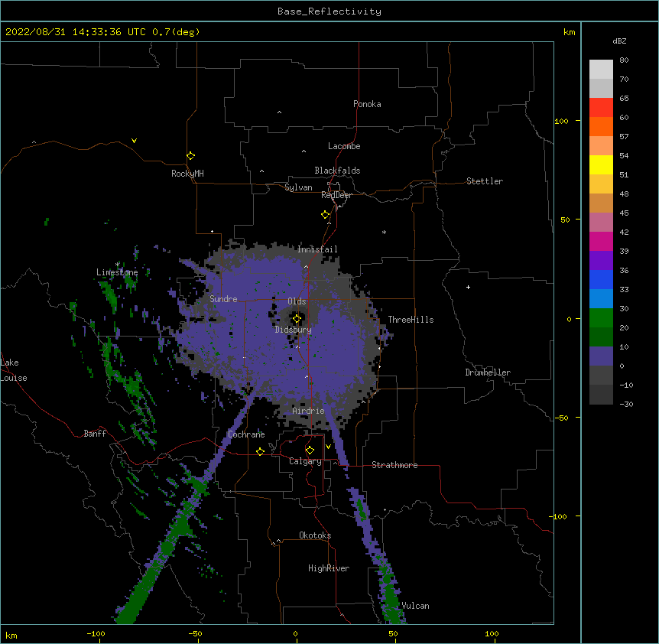Click the Sundre town label
The height and width of the screenshot is (644, 659).
click(x=223, y=299)
